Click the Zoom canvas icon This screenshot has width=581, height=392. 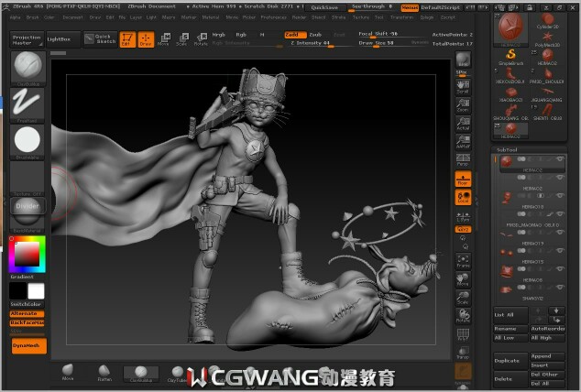pos(463,105)
